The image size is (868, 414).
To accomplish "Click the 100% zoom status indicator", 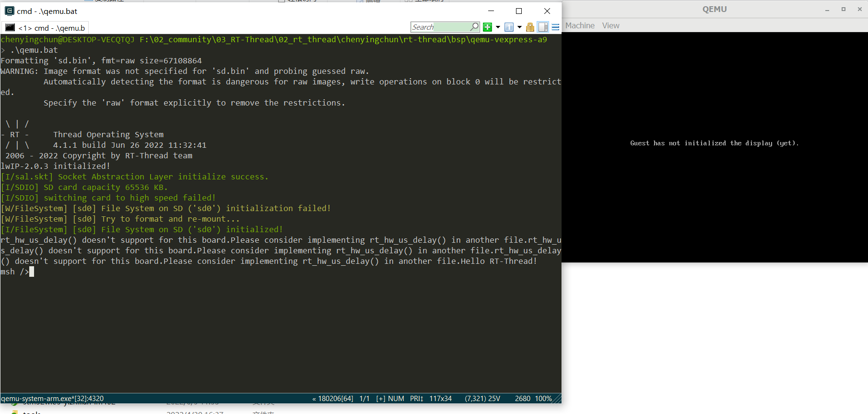I will coord(543,399).
